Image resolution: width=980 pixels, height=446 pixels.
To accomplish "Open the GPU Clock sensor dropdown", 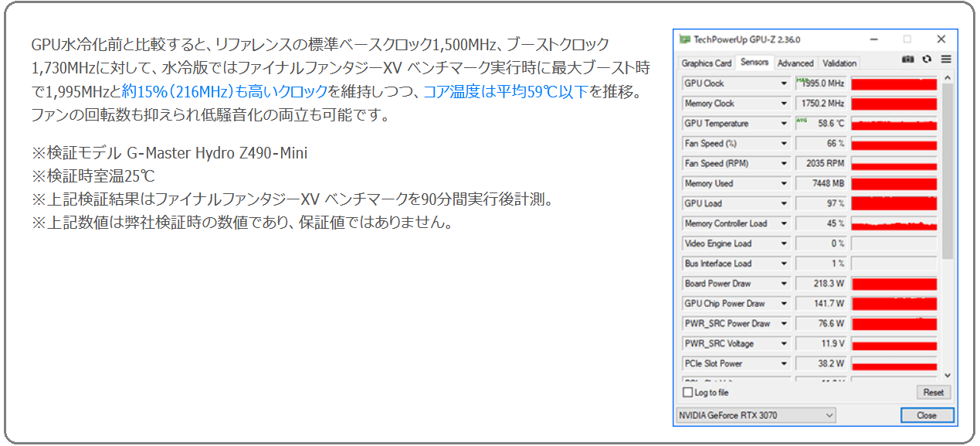I will pos(784,83).
